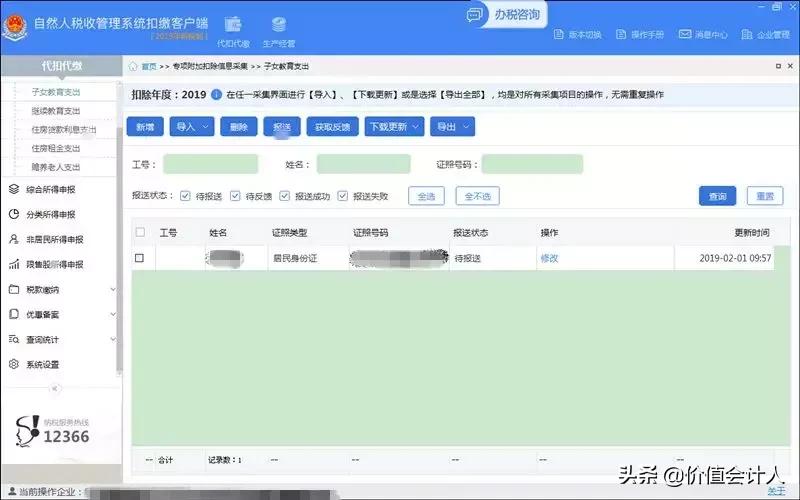Viewport: 800px width, 500px height.
Task: Check the row checkbox for 居民身份证 record
Action: pyautogui.click(x=139, y=258)
